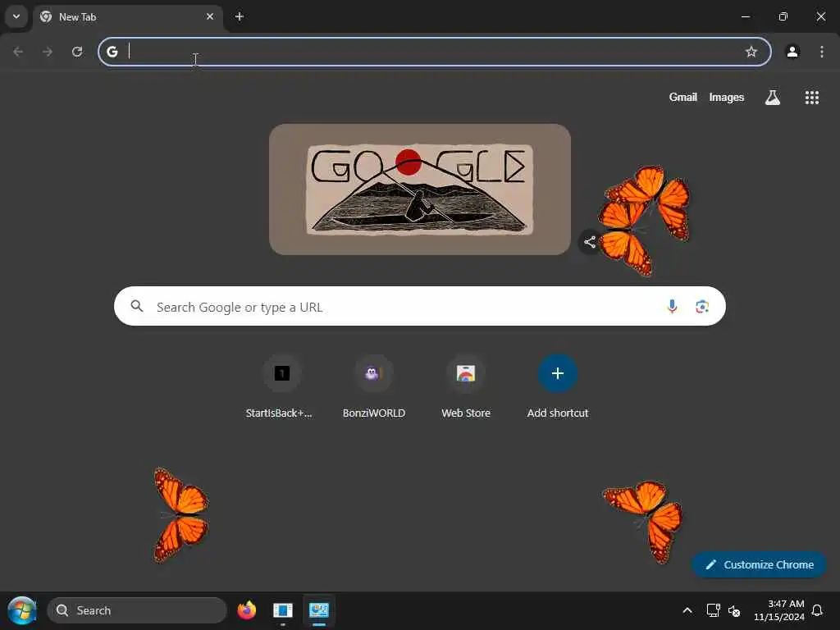Open the Windows Start orb
840x630 pixels.
(21, 610)
